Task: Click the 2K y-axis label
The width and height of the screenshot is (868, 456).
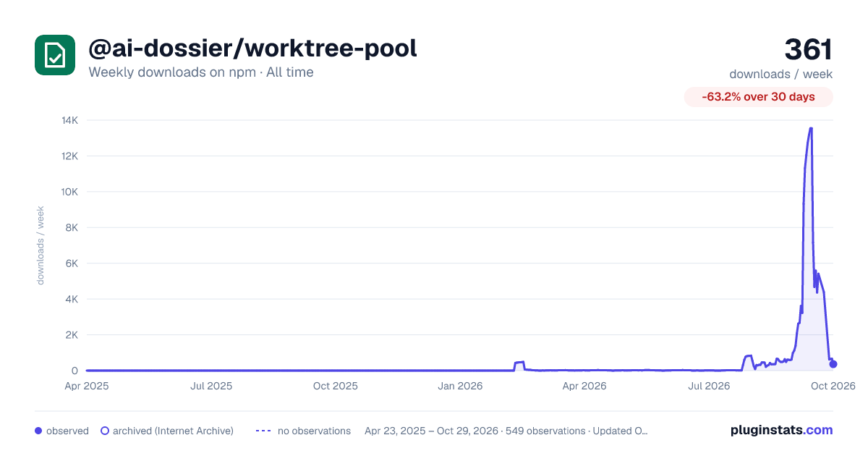Action: (x=72, y=335)
